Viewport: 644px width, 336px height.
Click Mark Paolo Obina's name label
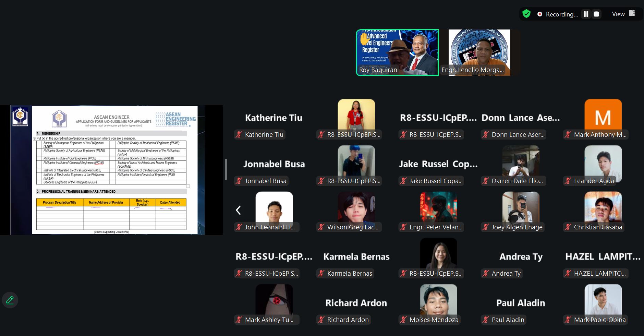[599, 320]
